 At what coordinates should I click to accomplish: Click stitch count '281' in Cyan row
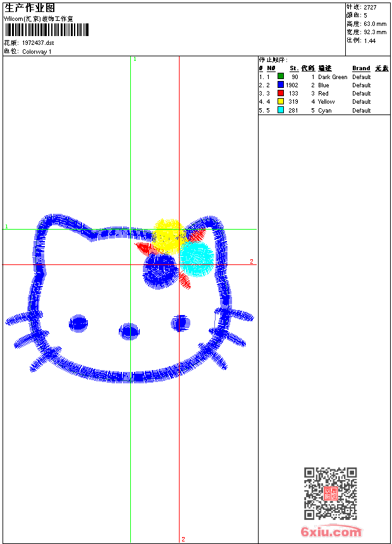coord(293,111)
